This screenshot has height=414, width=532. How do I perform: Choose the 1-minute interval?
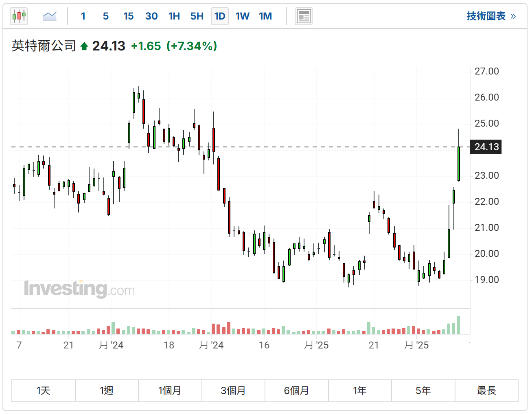83,16
